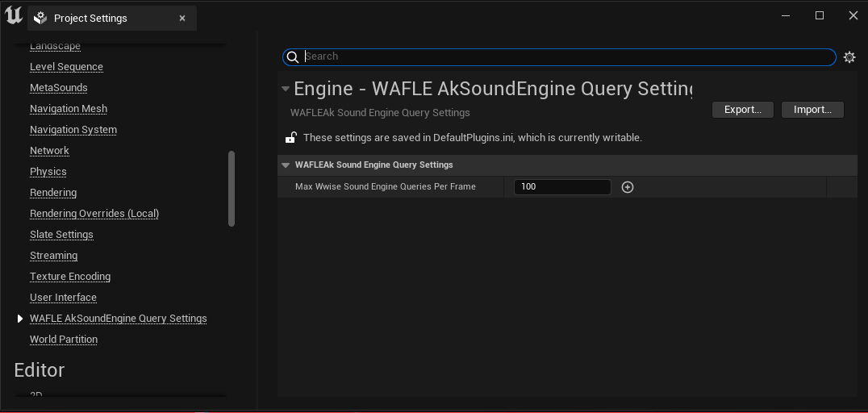This screenshot has width=868, height=413.
Task: Maximize the Project Settings window
Action: (x=820, y=15)
